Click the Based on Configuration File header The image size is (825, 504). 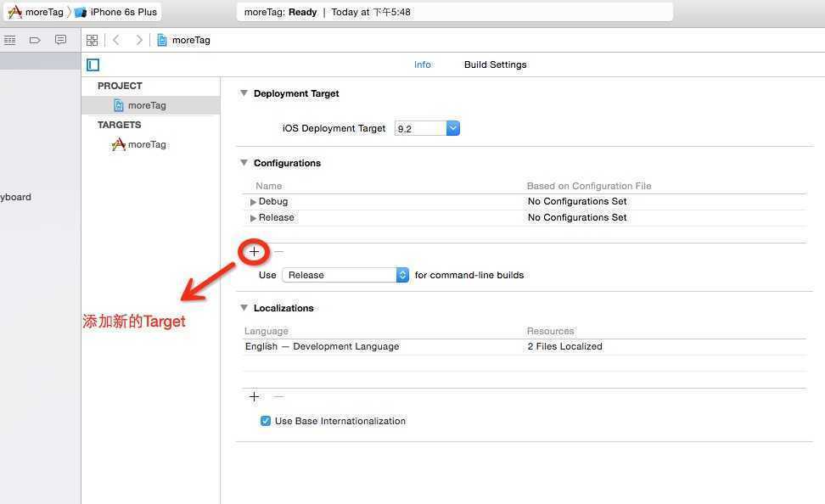tap(589, 186)
